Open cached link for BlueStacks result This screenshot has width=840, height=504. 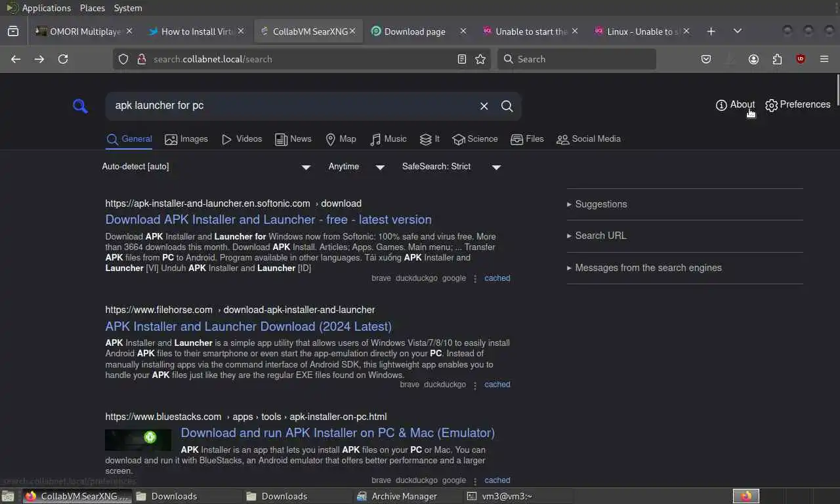[x=497, y=480]
